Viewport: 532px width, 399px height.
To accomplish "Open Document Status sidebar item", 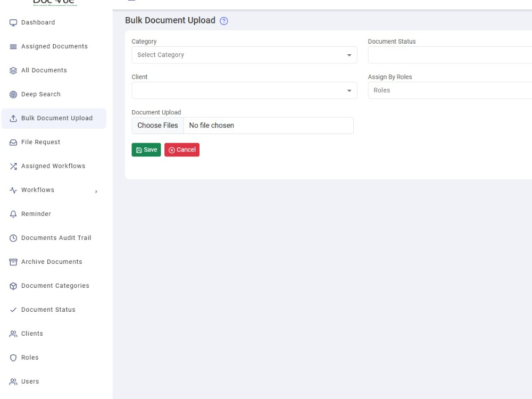I will pyautogui.click(x=48, y=310).
